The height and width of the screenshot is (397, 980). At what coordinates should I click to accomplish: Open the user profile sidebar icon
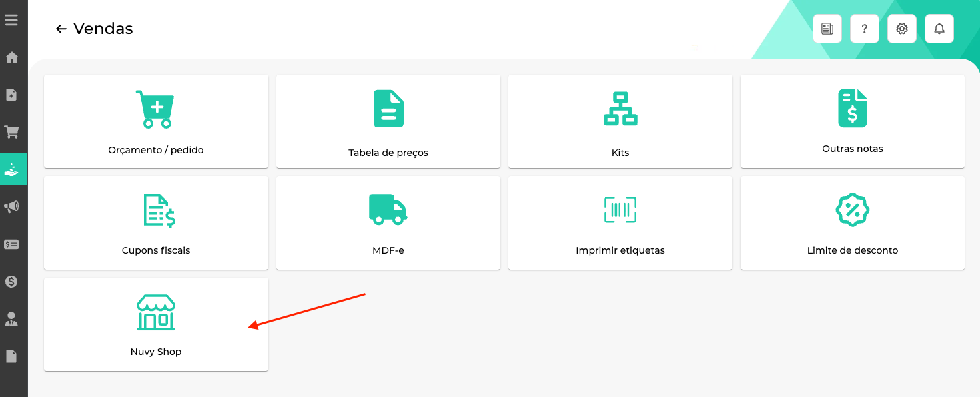click(11, 319)
